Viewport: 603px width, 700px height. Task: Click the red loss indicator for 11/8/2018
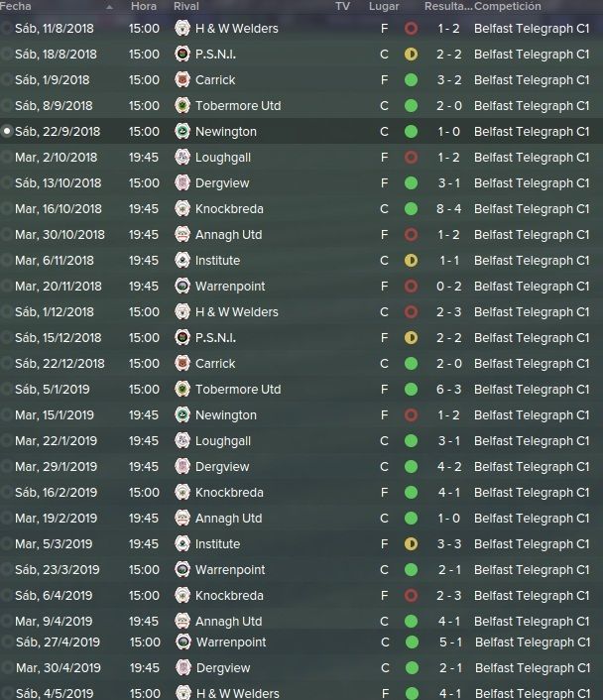(411, 29)
